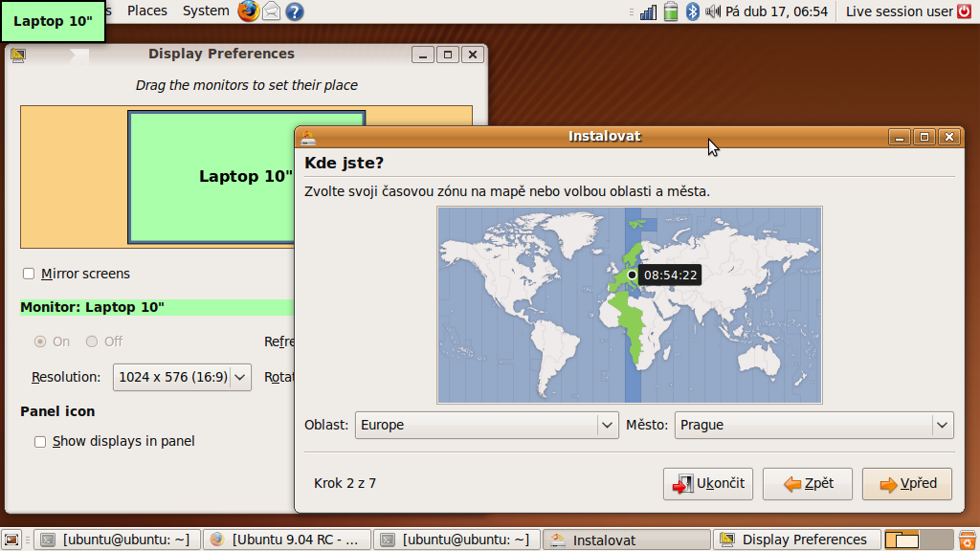
Task: Open the clock showing Pá dub 17, 06:54
Action: tap(776, 11)
